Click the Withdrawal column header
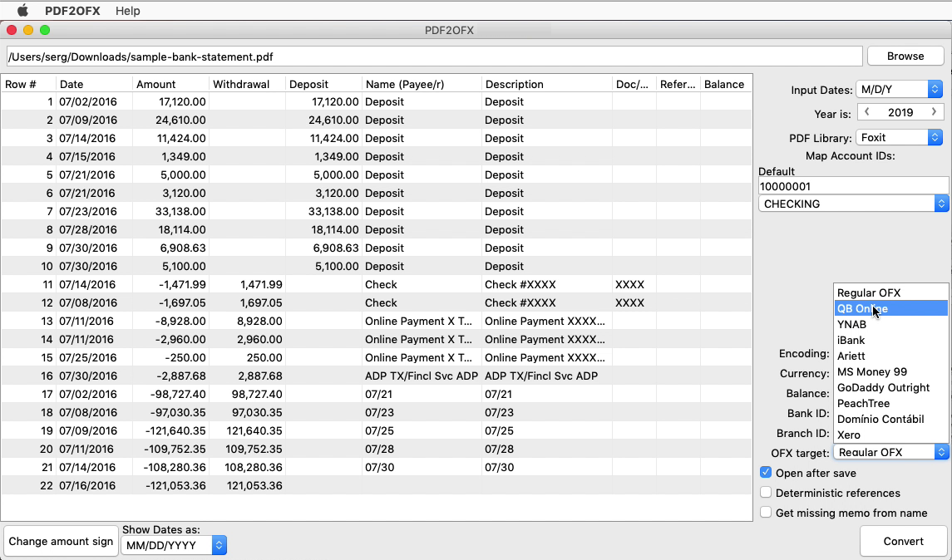Image resolution: width=952 pixels, height=560 pixels. click(247, 84)
